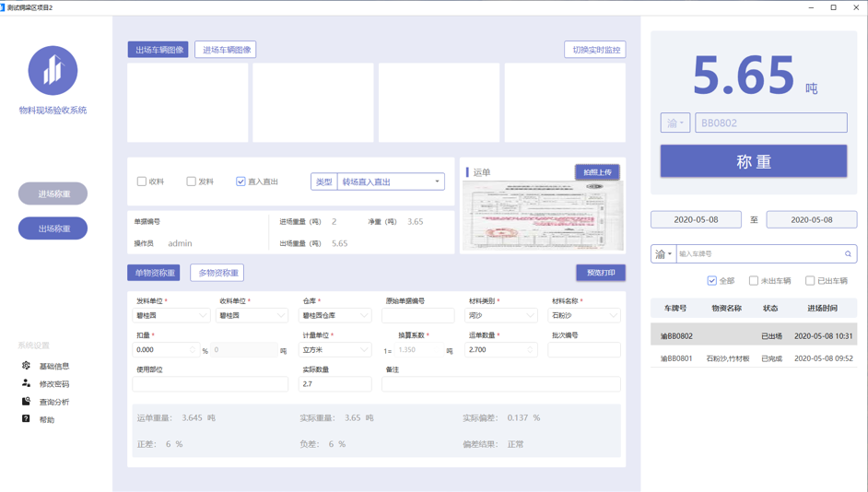Expand the 收料单位 dropdown
Screen dimensions: 868x492
click(x=252, y=315)
